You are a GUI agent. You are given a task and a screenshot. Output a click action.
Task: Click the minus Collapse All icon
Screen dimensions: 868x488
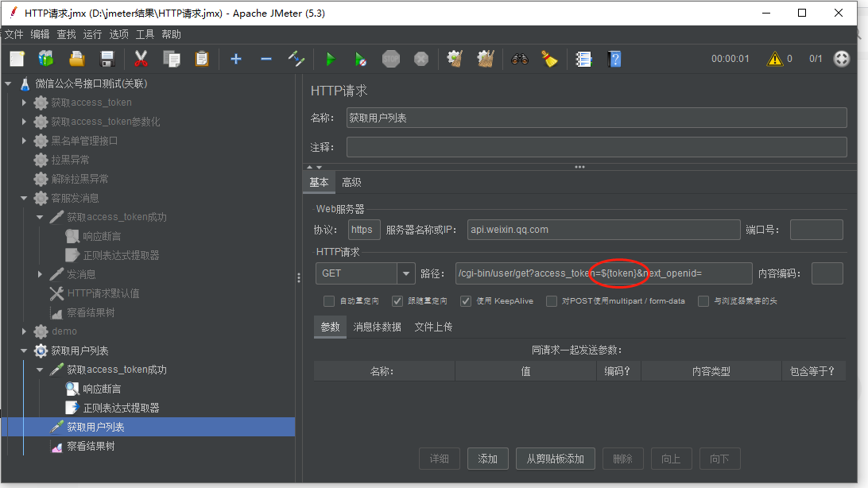[x=266, y=59]
